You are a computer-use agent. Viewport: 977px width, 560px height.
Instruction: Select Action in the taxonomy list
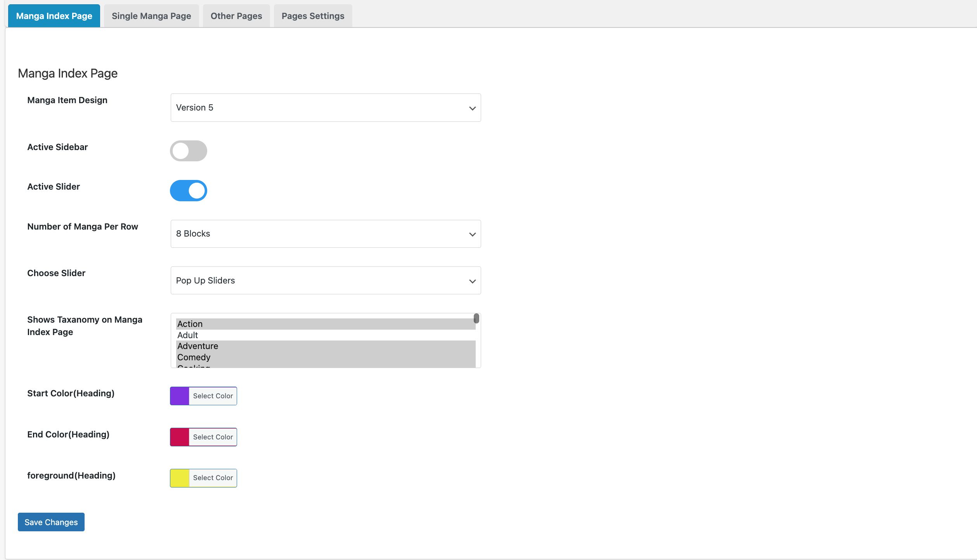click(190, 324)
